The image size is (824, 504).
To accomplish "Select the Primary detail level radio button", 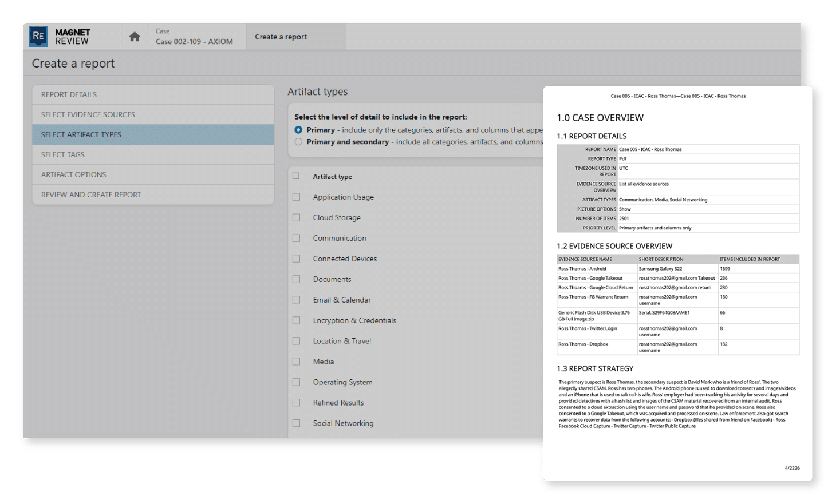I will coord(298,130).
